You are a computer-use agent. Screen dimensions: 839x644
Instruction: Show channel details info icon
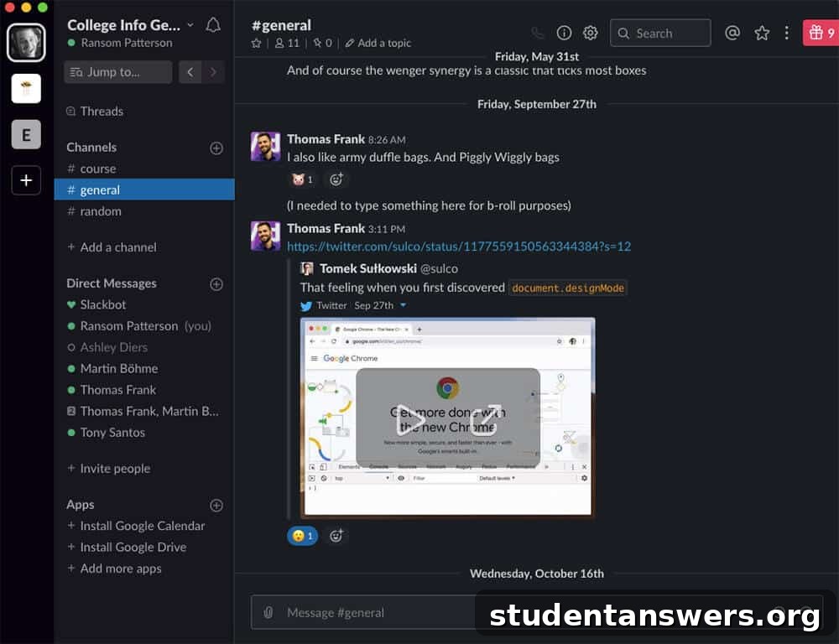pos(564,34)
